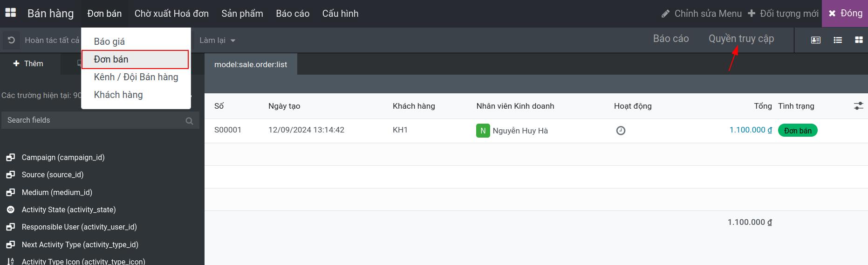The width and height of the screenshot is (868, 265).
Task: Select Campaign (campaign_id) field icon
Action: 10,158
